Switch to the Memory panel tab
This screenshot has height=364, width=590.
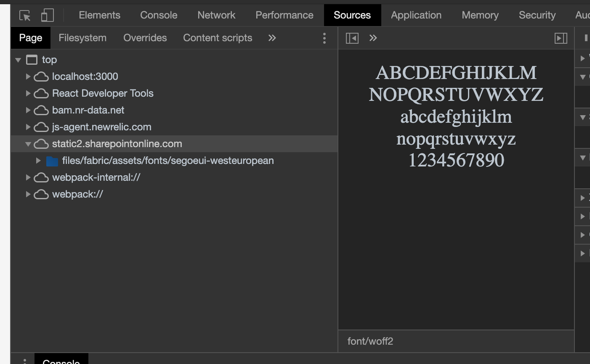coord(480,15)
